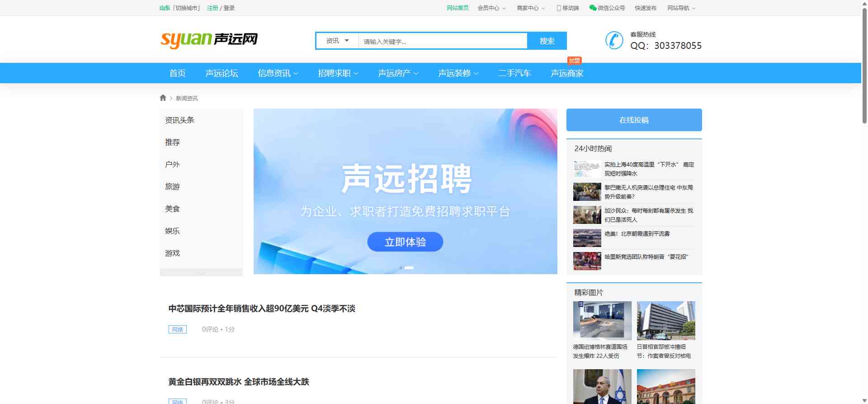Click the 在线投稿 button
Screen dimensions: 868x404
coord(634,120)
